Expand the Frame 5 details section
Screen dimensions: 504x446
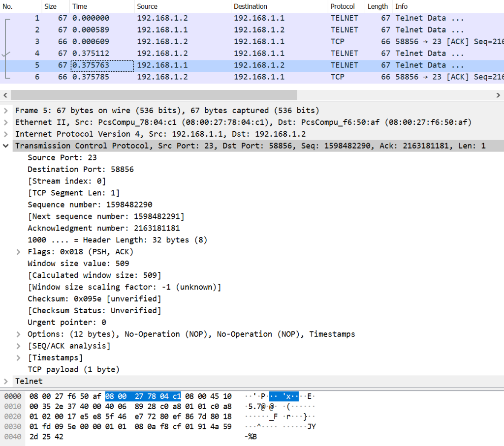[x=5, y=110]
